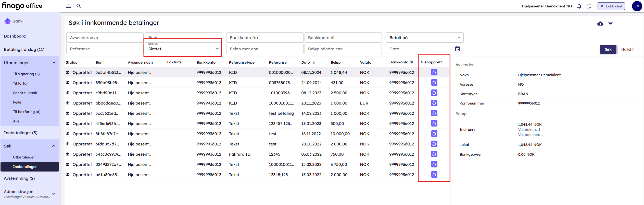Image resolution: width=644 pixels, height=205 pixels.
Task: Open the filter list icon
Action: (x=610, y=24)
